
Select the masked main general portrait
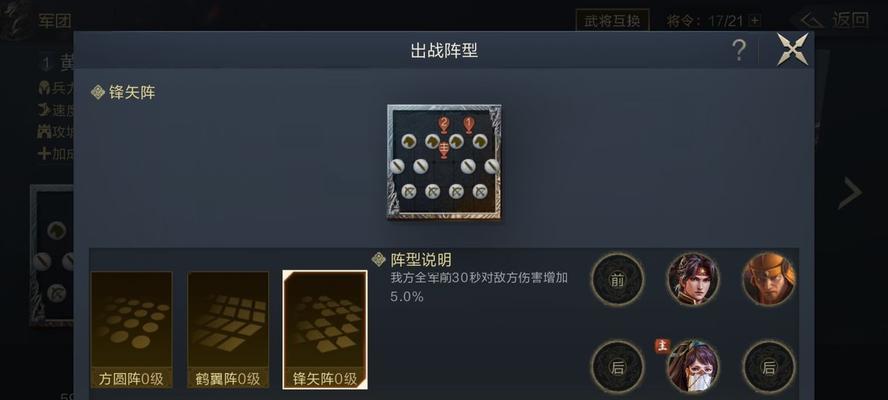point(693,367)
